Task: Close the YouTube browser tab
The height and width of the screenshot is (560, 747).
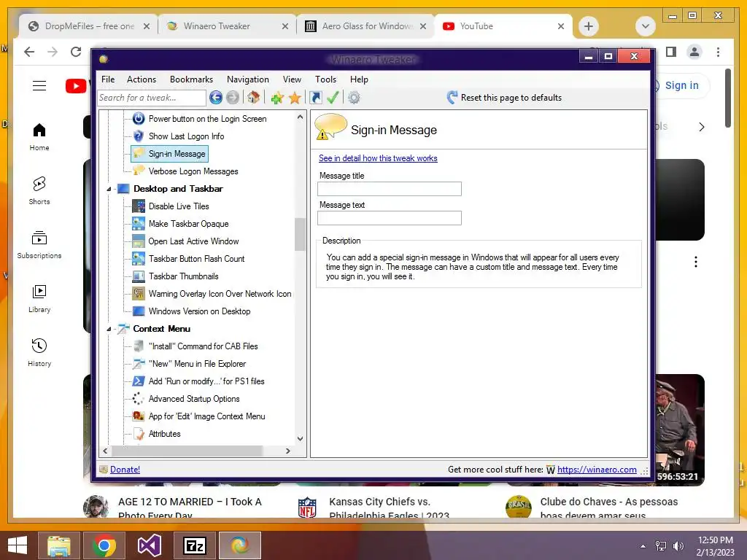Action: (561, 26)
